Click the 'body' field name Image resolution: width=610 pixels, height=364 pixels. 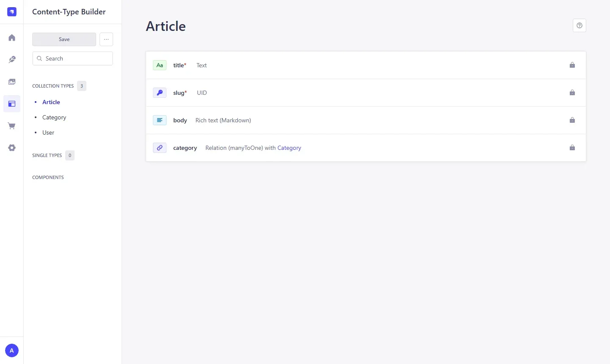pos(180,120)
